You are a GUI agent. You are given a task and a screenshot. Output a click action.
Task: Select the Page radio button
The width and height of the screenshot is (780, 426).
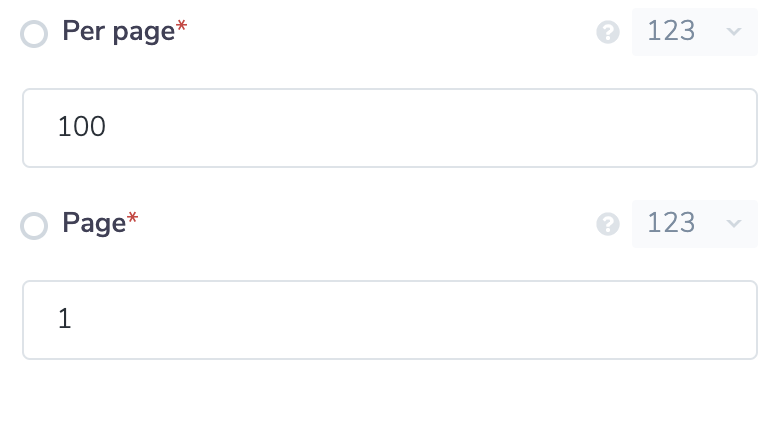(x=34, y=226)
